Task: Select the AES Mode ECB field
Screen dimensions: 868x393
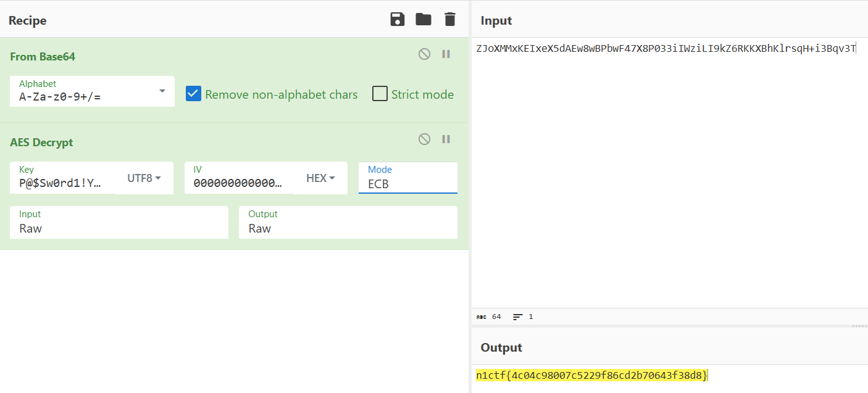Action: coord(407,183)
